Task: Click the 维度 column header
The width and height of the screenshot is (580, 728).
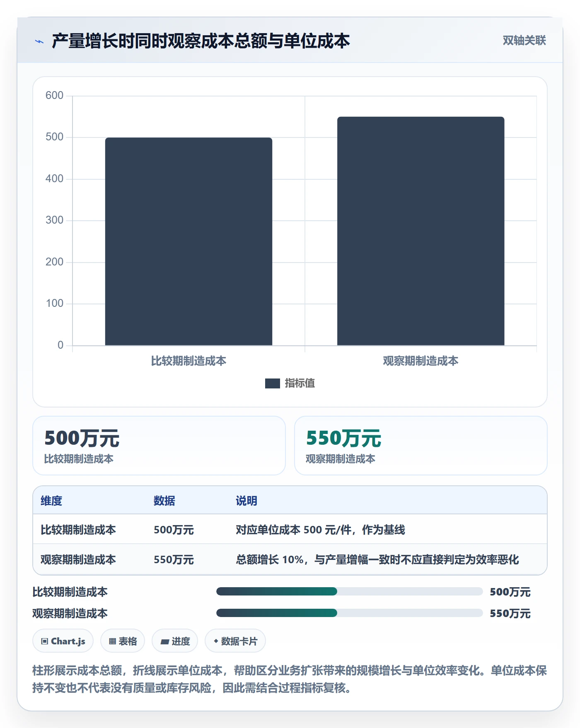Action: click(51, 501)
